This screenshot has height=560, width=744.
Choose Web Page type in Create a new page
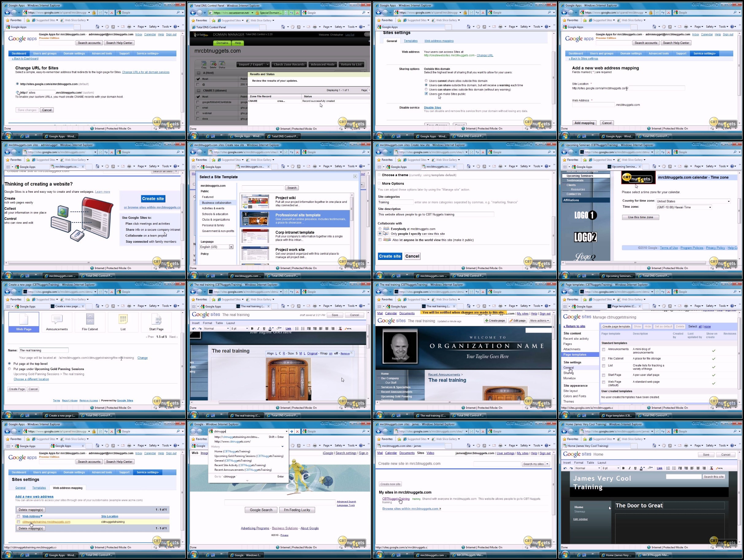[24, 322]
